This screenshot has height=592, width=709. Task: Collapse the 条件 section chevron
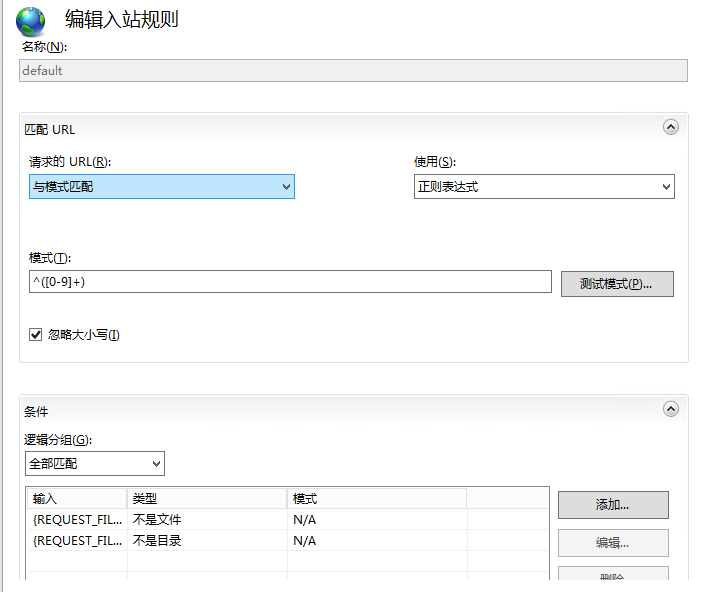click(x=671, y=409)
